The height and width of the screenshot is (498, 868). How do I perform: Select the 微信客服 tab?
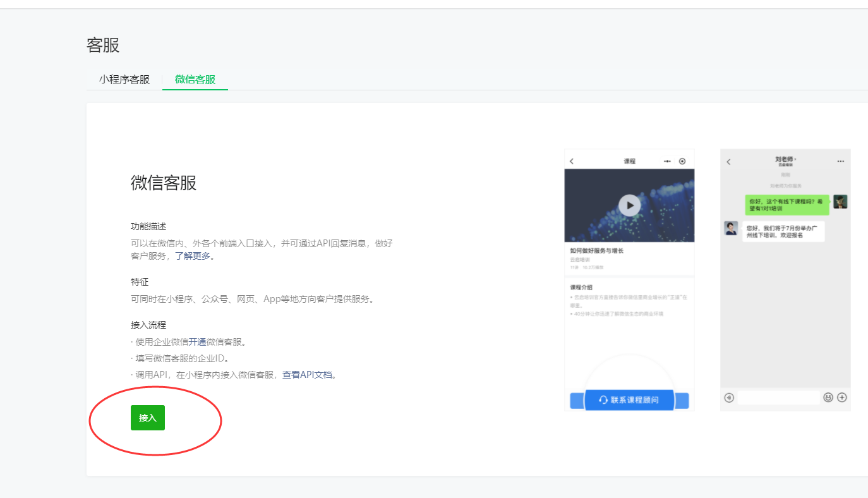click(195, 80)
